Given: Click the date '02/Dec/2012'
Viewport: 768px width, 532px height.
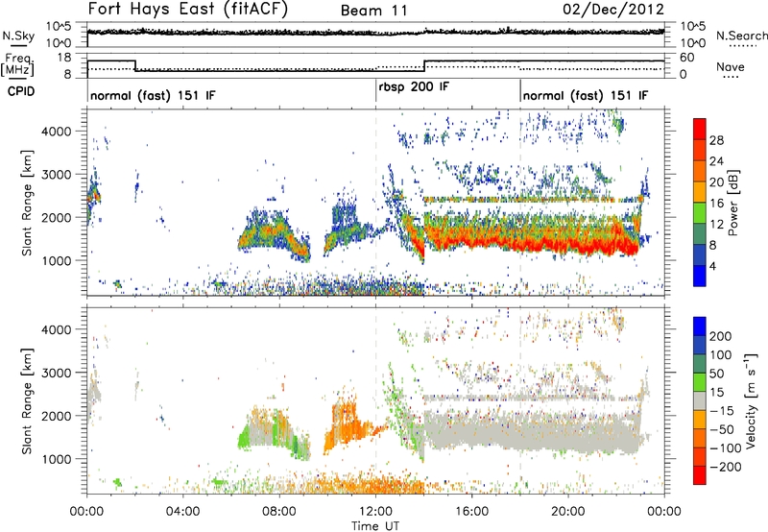Looking at the screenshot, I should tap(613, 9).
